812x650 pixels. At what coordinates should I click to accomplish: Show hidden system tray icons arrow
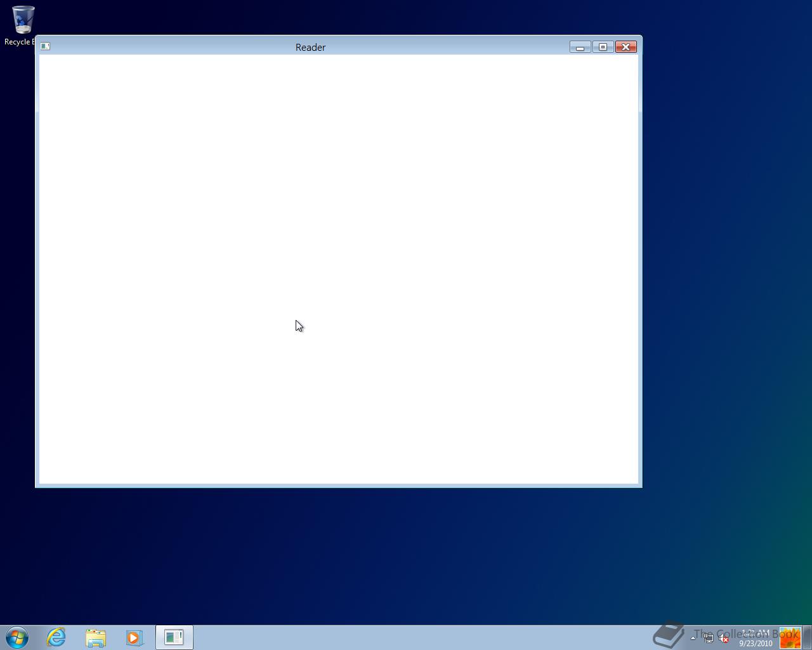pyautogui.click(x=693, y=638)
